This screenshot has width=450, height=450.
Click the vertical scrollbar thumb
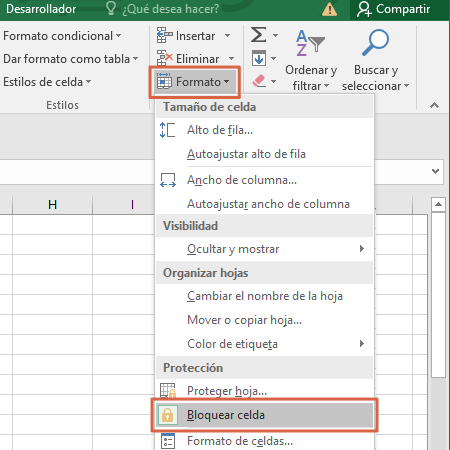click(x=438, y=295)
